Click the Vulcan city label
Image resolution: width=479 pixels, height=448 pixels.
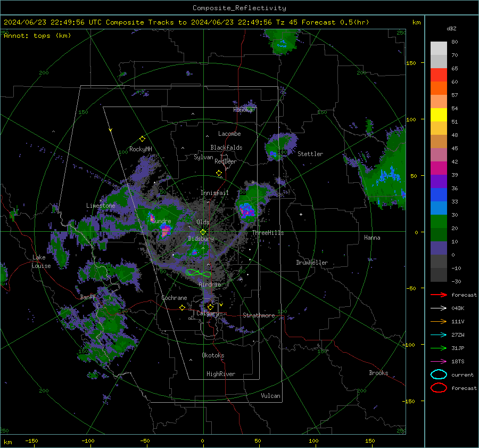pyautogui.click(x=270, y=396)
